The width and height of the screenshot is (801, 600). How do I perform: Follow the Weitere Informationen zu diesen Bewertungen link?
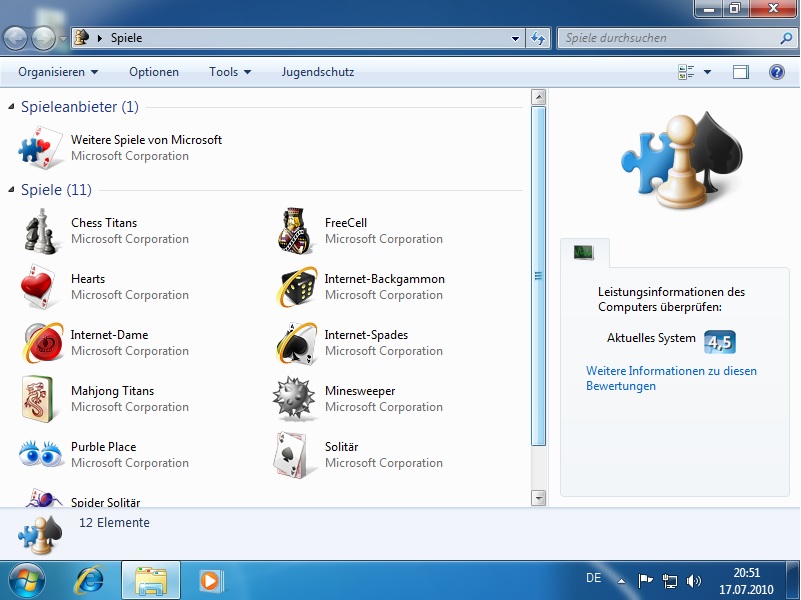click(670, 378)
